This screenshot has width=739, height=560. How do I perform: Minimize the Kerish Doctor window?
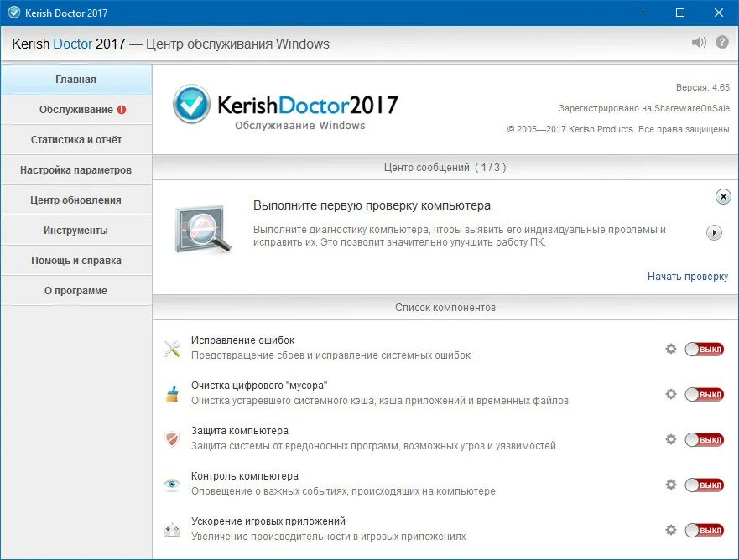(x=643, y=13)
